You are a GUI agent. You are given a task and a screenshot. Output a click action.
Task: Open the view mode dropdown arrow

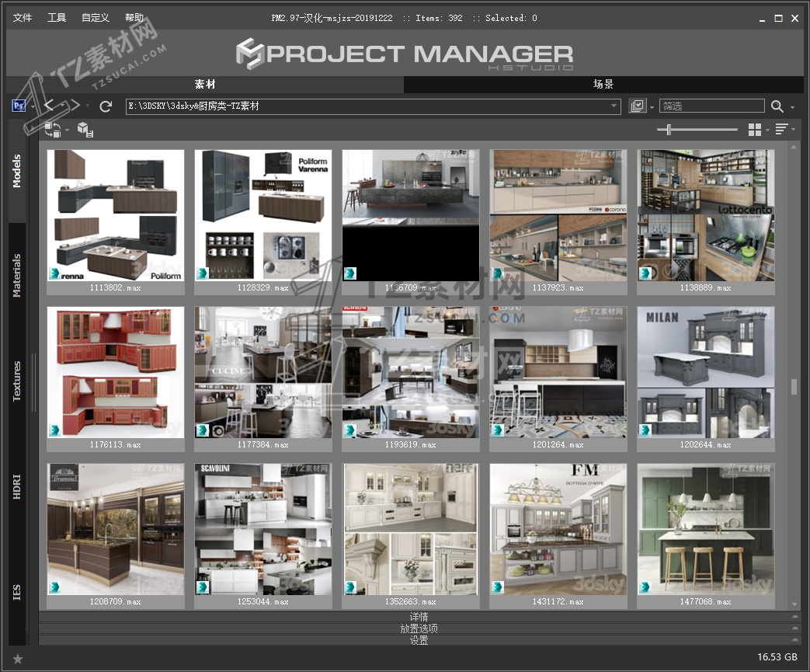click(767, 130)
